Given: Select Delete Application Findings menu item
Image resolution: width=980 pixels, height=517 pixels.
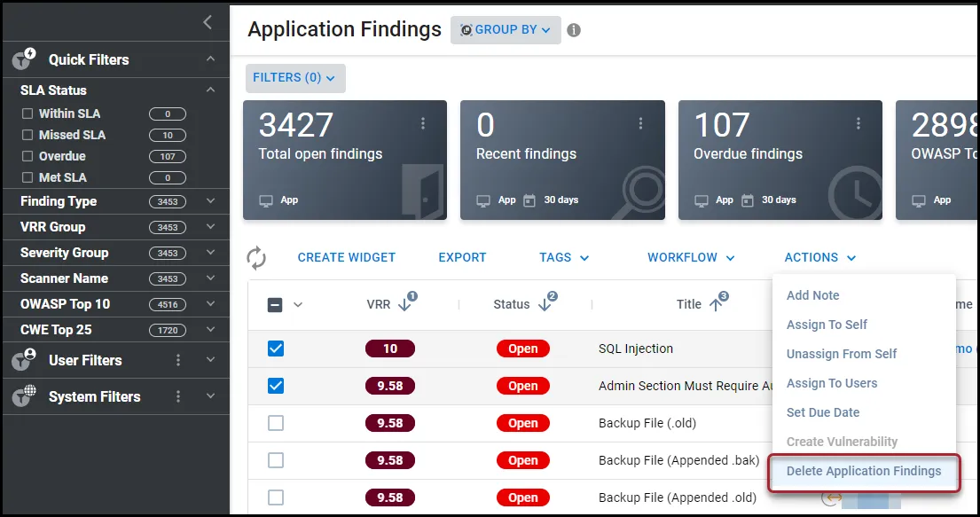Looking at the screenshot, I should 864,472.
